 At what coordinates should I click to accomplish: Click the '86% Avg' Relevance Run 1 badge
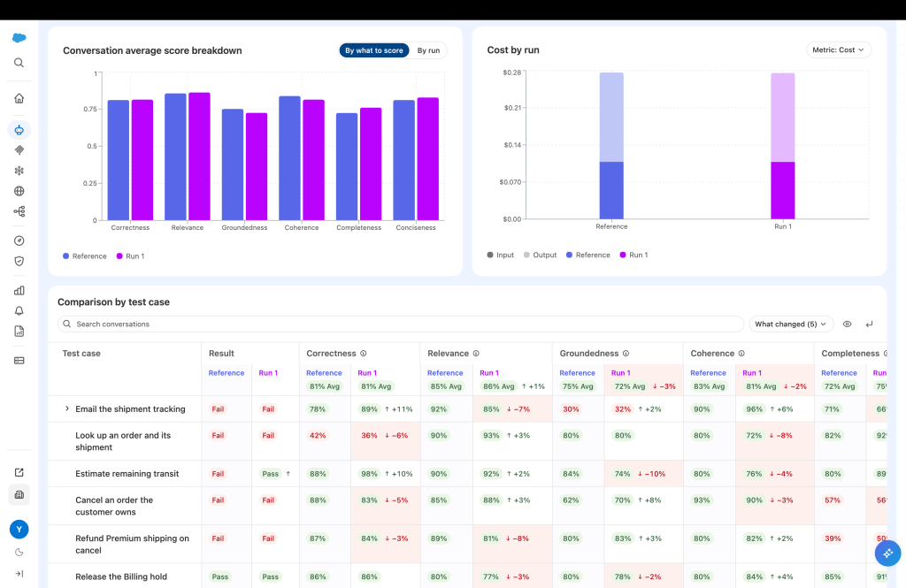[499, 386]
